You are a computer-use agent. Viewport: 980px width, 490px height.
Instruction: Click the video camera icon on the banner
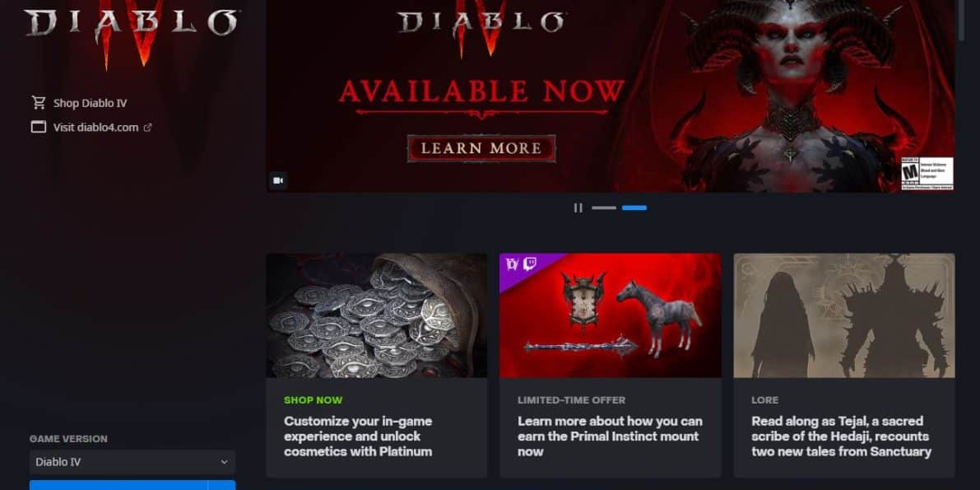(x=278, y=180)
